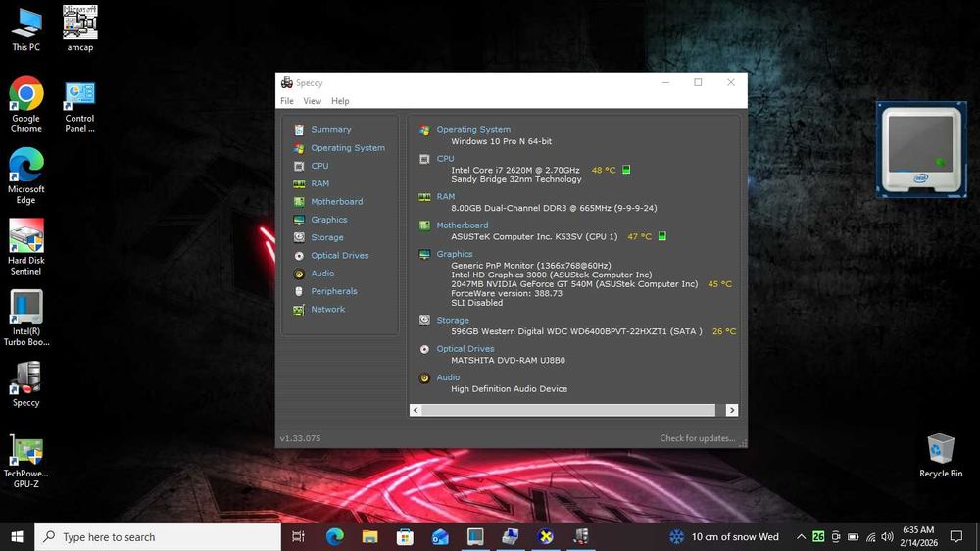
Task: Click the 'Windows 10 Pro N 64-bit' text
Action: (x=501, y=141)
